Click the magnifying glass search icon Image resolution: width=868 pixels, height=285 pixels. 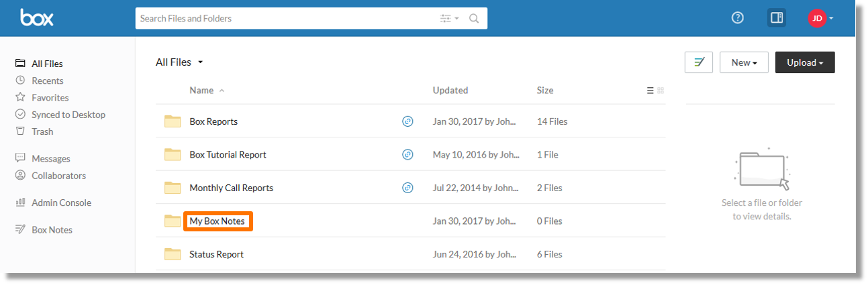[474, 19]
